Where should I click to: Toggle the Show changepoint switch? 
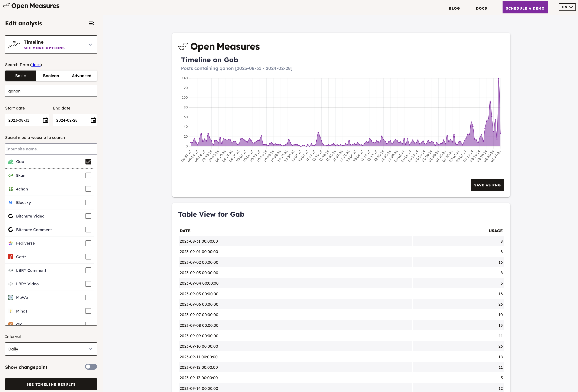coord(91,367)
